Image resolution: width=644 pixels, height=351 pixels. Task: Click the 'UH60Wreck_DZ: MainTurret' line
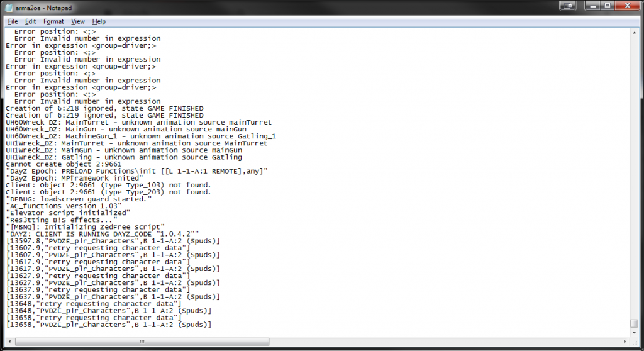138,123
